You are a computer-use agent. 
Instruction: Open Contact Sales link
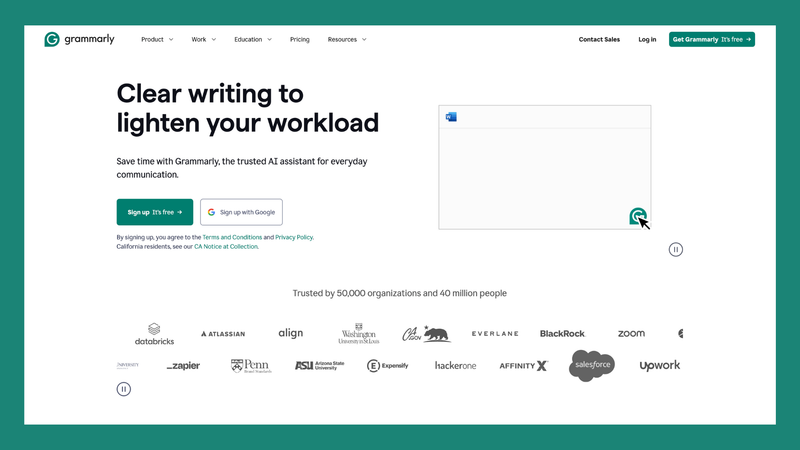click(x=599, y=39)
